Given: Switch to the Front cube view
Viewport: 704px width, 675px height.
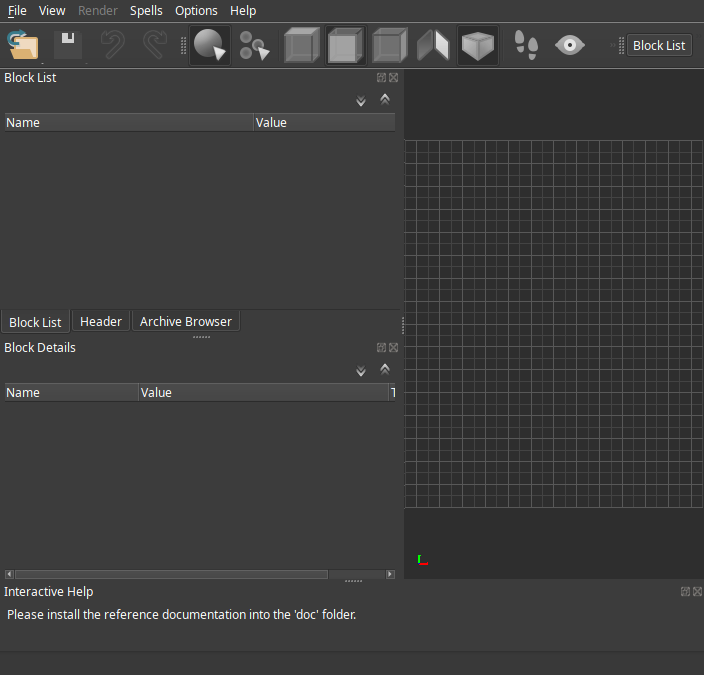Looking at the screenshot, I should (x=345, y=45).
